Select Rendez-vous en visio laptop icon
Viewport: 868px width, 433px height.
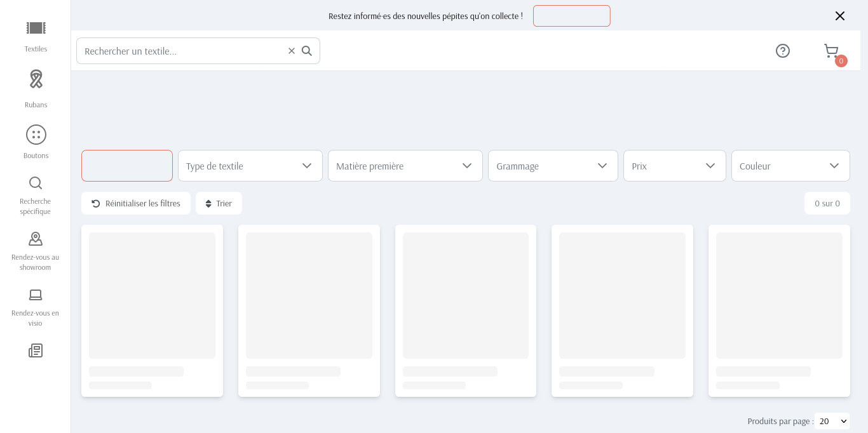[x=36, y=295]
